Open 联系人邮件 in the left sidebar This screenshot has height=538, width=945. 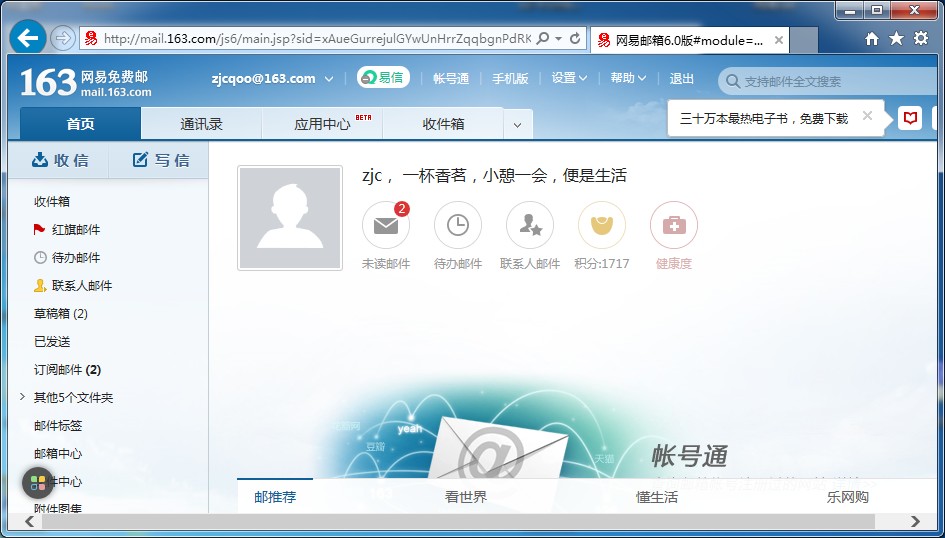point(73,286)
